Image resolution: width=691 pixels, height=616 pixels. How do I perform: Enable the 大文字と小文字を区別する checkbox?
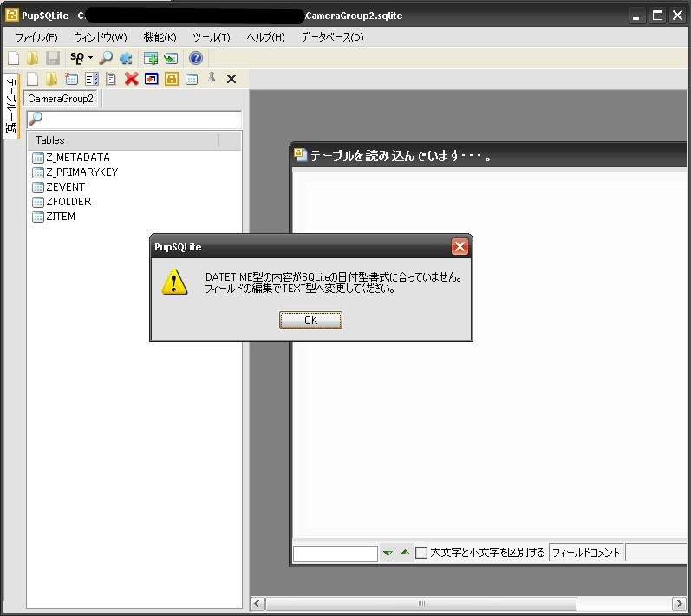tap(421, 553)
